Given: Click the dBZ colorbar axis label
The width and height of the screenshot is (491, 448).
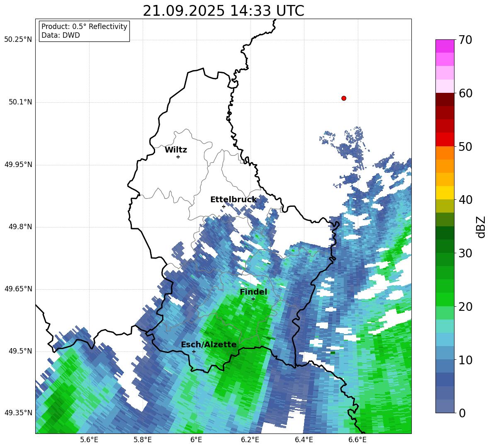Looking at the screenshot, I should (x=481, y=227).
